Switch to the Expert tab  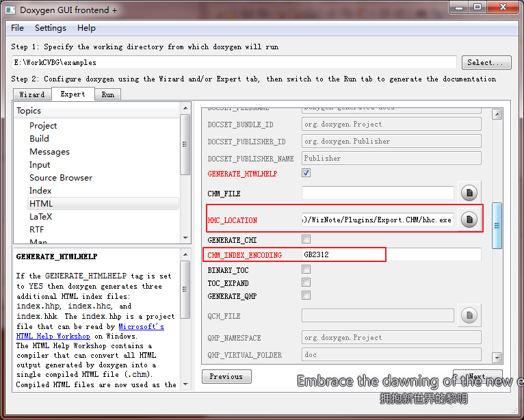pyautogui.click(x=73, y=94)
